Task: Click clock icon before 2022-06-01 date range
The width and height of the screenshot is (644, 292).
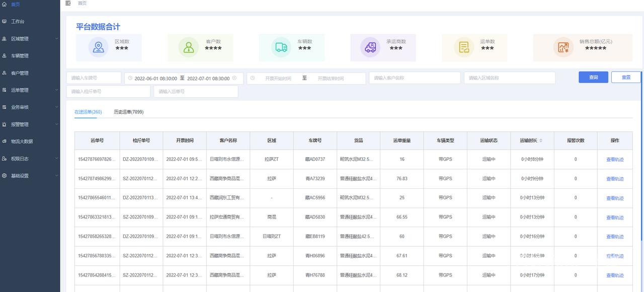Action: point(130,78)
